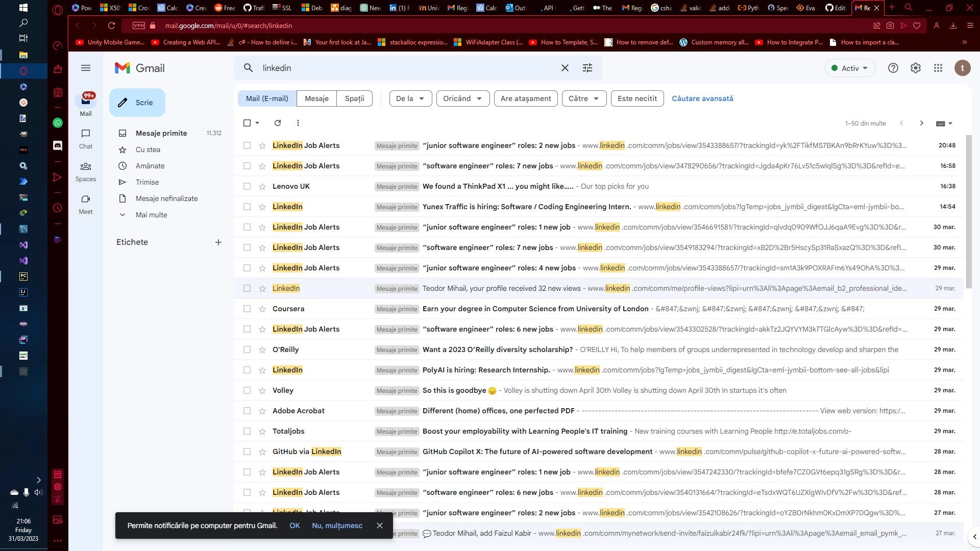Accept notifications with OK

[295, 525]
